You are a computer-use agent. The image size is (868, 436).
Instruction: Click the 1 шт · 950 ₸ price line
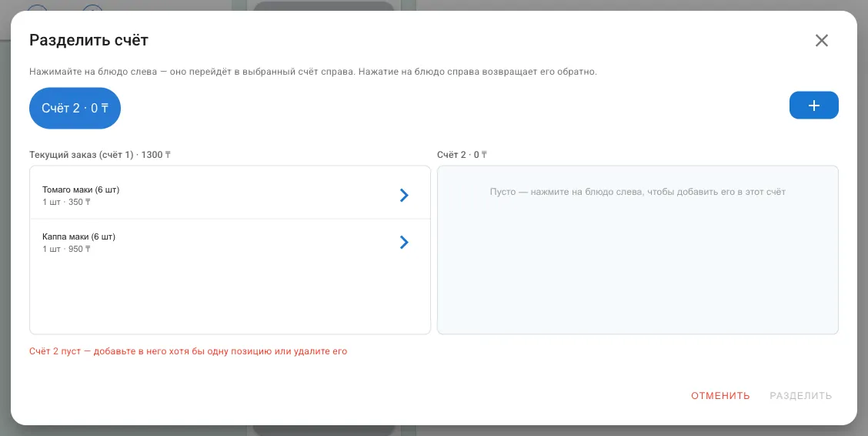click(x=66, y=250)
